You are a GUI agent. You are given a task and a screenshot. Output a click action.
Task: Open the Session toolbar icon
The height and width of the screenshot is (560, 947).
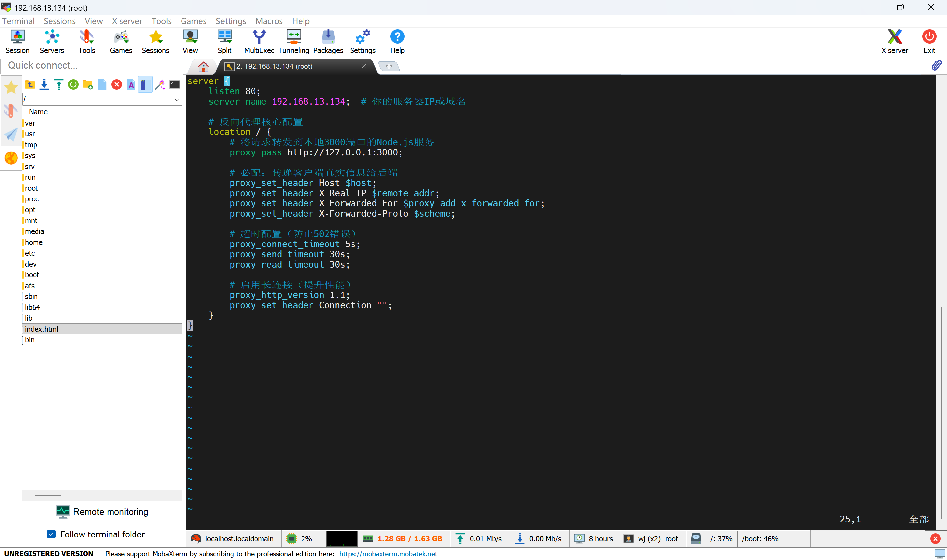17,42
